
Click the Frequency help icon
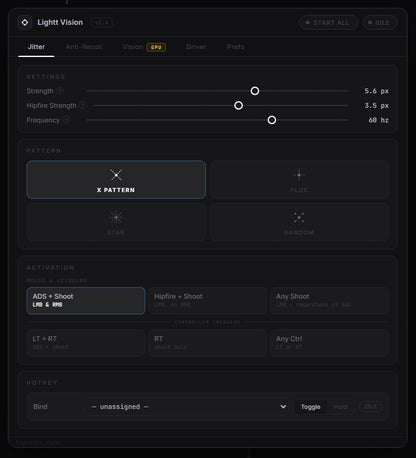[x=66, y=120]
